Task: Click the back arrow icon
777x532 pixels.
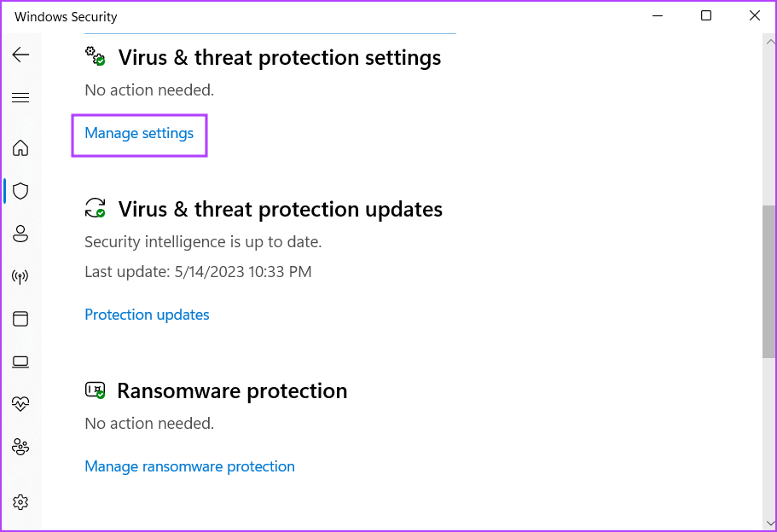Action: (20, 55)
